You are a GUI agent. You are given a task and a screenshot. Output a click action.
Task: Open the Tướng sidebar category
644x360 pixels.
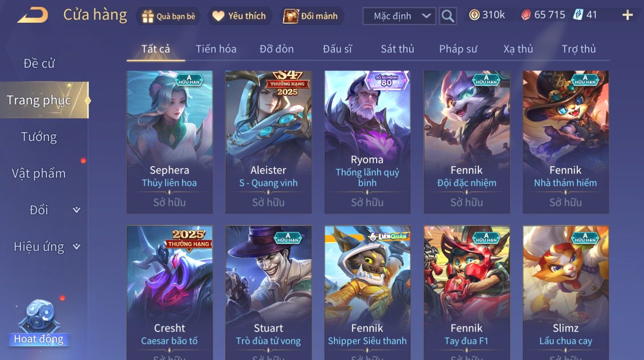[x=39, y=137]
